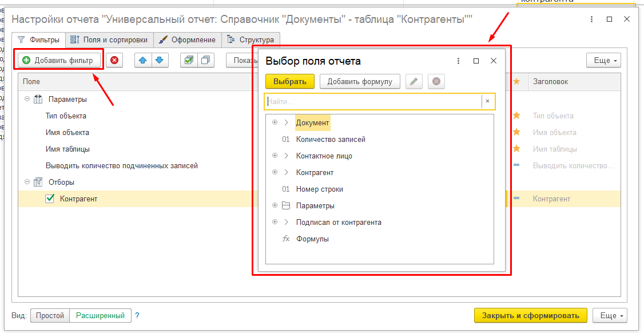This screenshot has width=644, height=333.
Task: Clear search with x button
Action: point(487,101)
